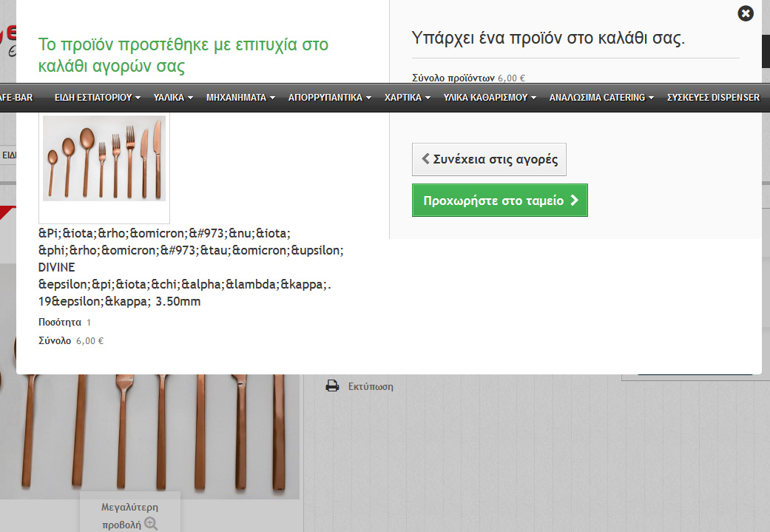
Task: Open the ΣΥΣΚΕΥΕΣ DISPENSER menu item
Action: (x=713, y=98)
